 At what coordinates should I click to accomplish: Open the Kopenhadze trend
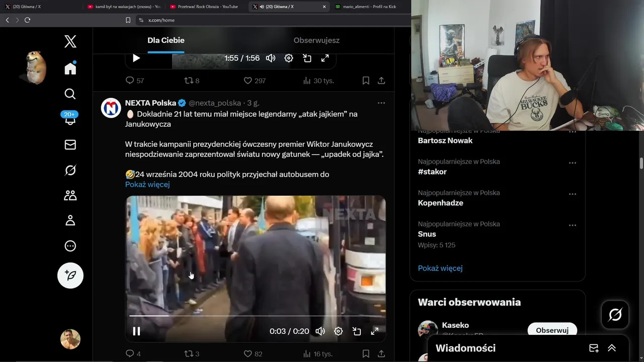tap(441, 203)
